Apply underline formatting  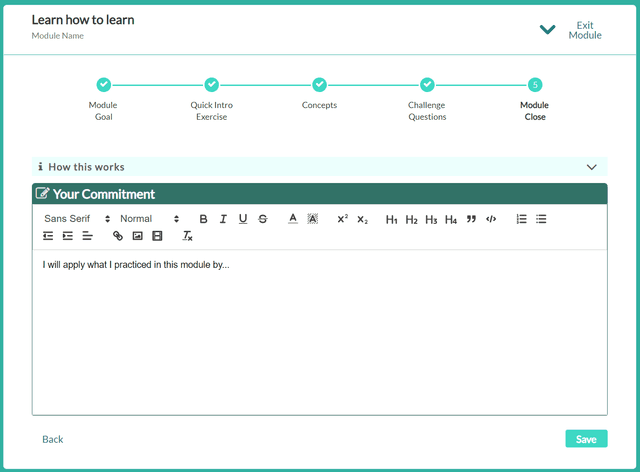click(243, 219)
